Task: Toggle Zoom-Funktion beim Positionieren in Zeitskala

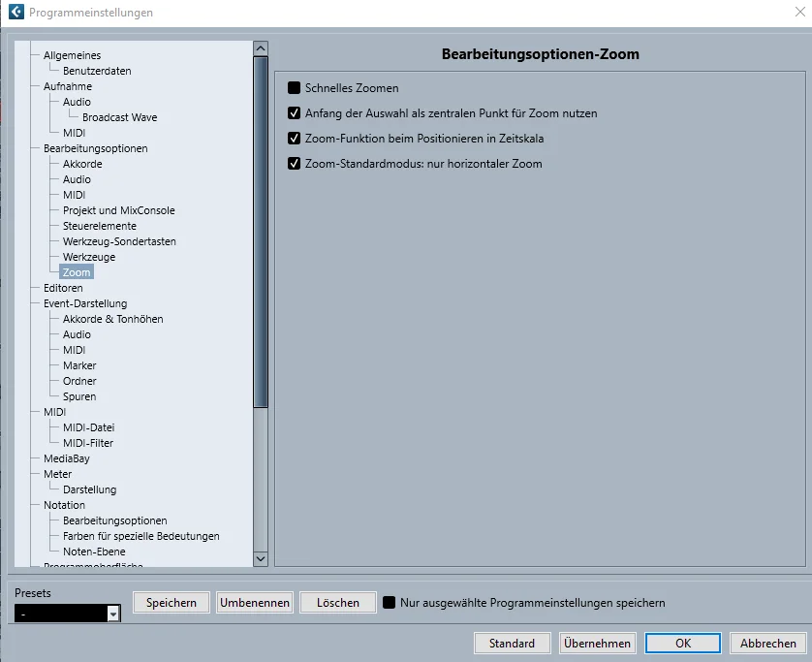Action: 294,139
